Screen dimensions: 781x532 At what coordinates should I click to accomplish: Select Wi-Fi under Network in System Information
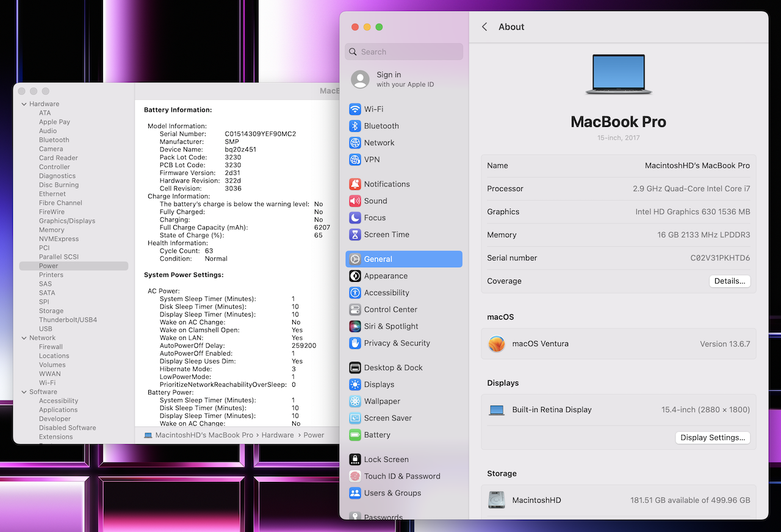point(48,383)
